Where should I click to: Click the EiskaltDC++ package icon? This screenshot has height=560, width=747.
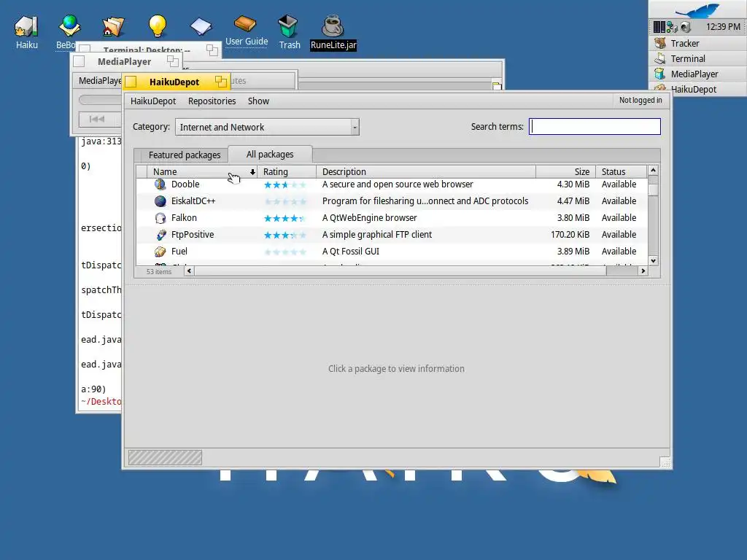click(x=160, y=201)
